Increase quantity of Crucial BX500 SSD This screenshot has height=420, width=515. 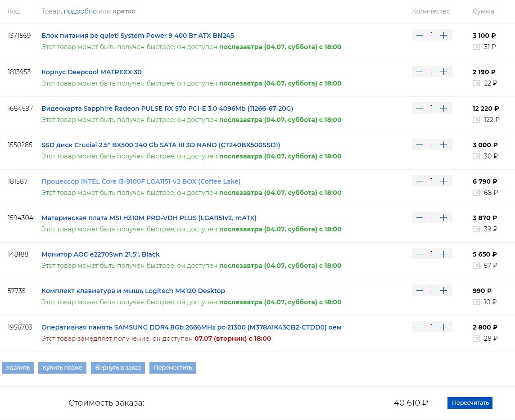click(443, 145)
